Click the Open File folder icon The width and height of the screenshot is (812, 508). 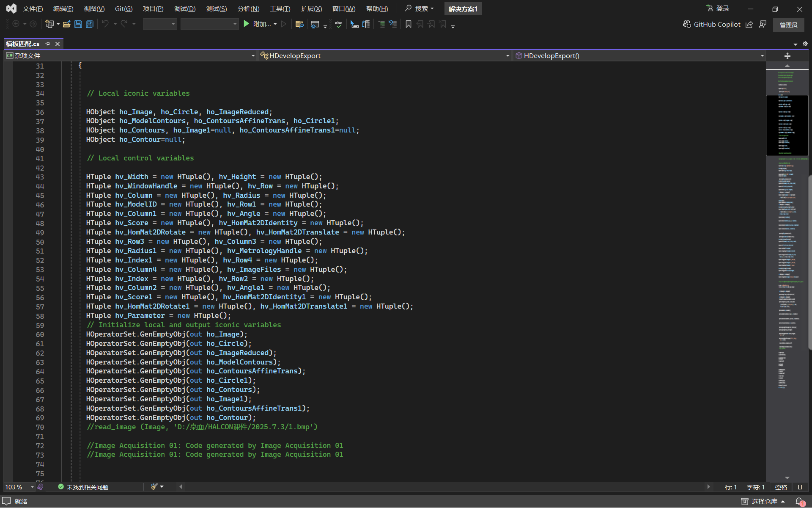coord(66,25)
